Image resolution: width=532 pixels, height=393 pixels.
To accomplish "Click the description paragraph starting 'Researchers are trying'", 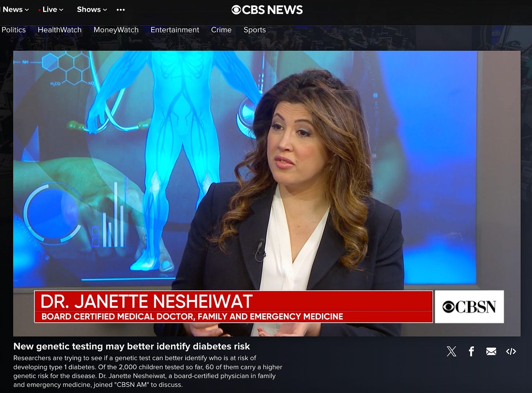I will pos(148,371).
